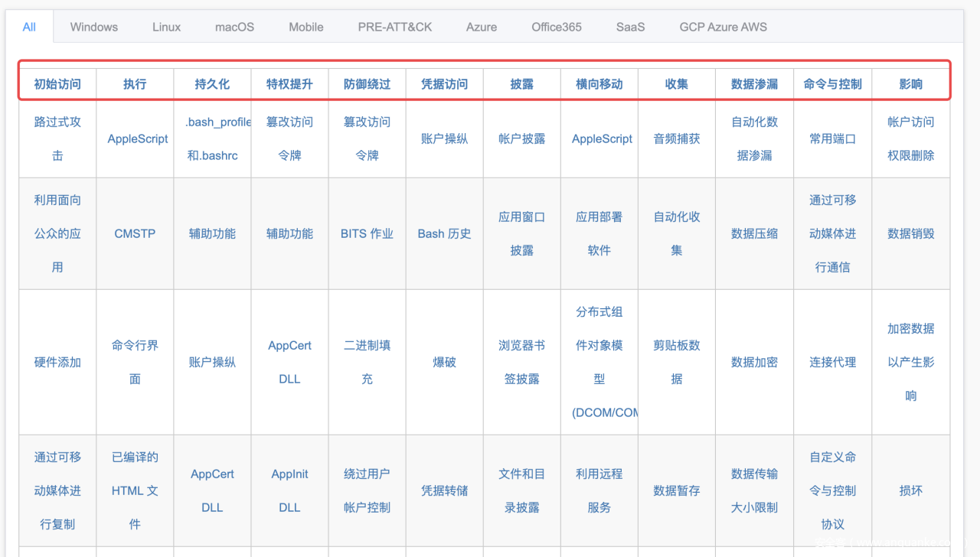Click the .bash_profile和.bashrc link
This screenshot has width=980, height=557.
coord(213,138)
